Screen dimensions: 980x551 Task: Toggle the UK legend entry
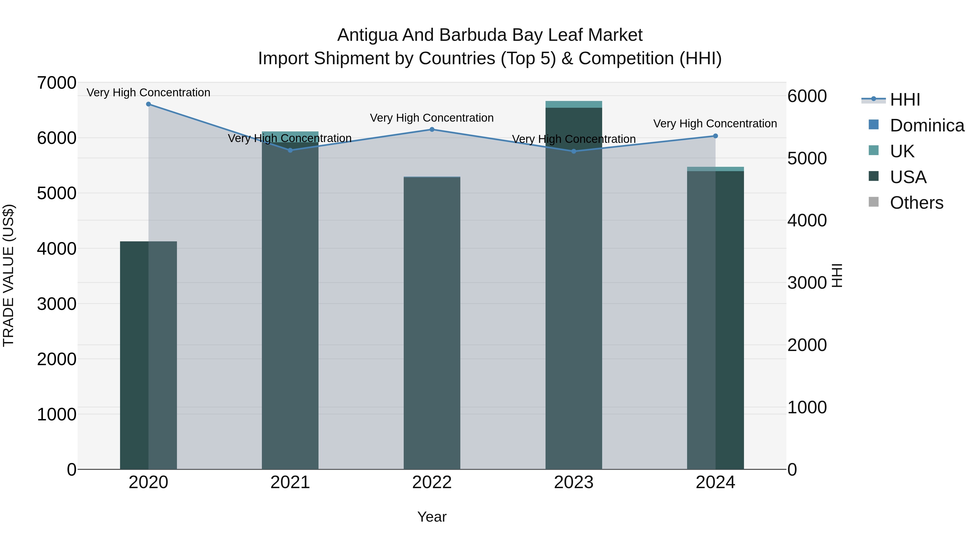pyautogui.click(x=891, y=151)
